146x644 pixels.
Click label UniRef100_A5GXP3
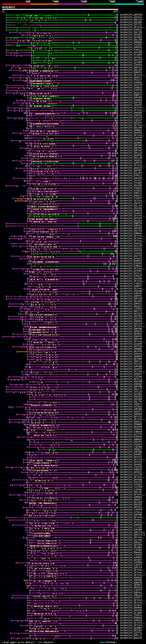[x=131, y=203]
